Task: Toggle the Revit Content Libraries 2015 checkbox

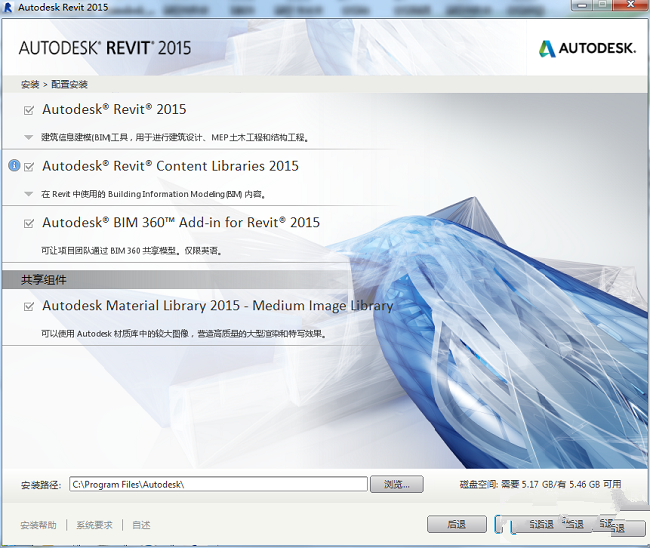Action: coord(29,167)
